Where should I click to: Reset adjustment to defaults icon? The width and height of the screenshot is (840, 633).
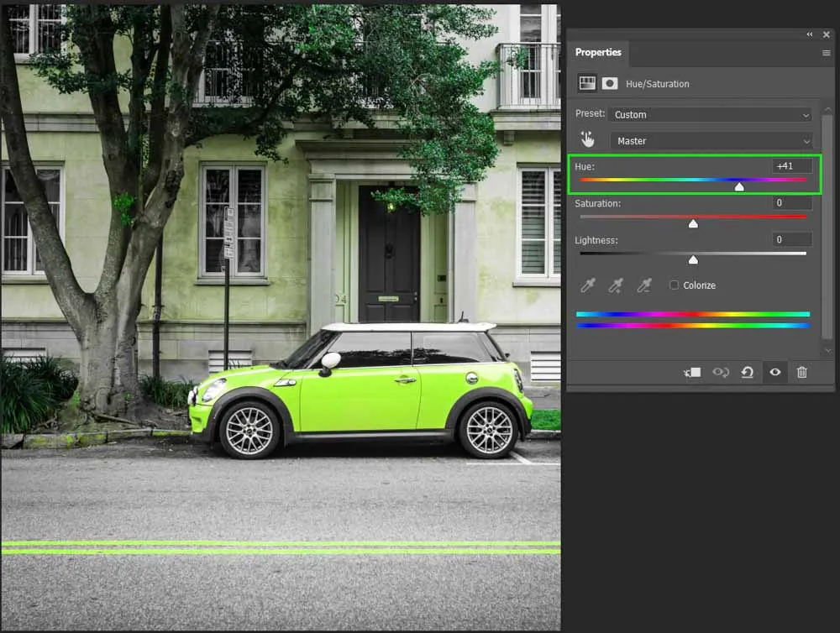pyautogui.click(x=747, y=372)
